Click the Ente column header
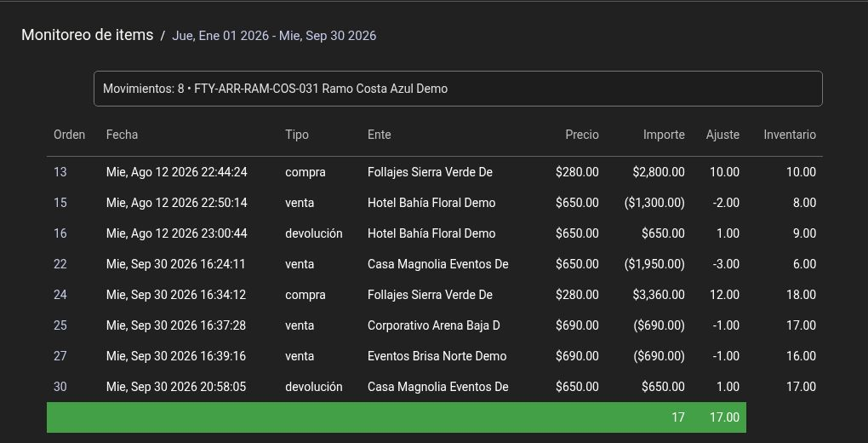The image size is (868, 443). [x=380, y=135]
